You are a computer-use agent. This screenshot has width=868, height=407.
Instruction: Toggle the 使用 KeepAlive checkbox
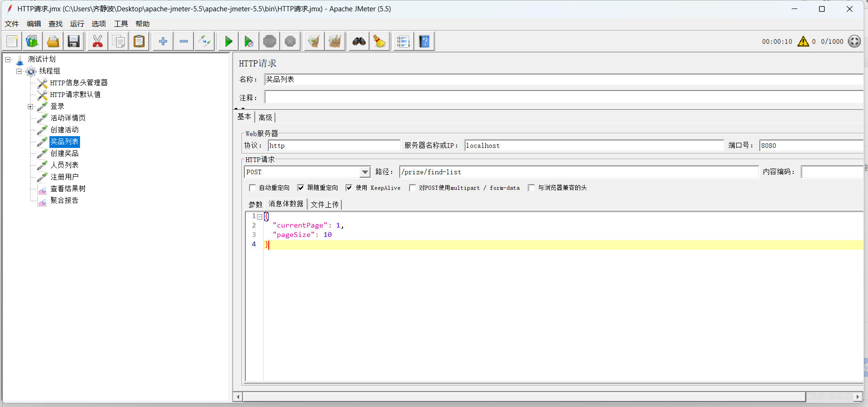click(349, 187)
